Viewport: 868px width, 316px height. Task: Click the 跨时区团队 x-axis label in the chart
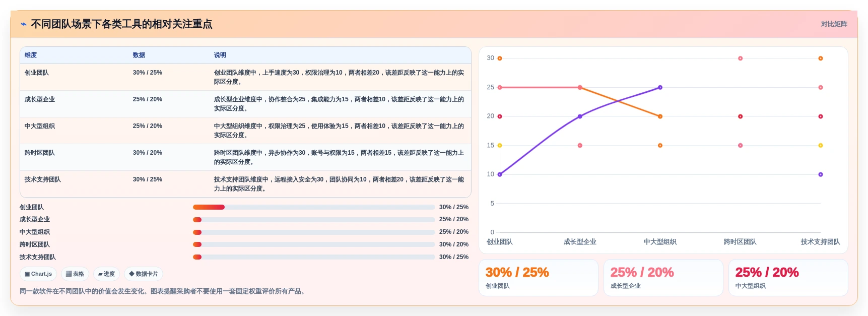pos(740,242)
